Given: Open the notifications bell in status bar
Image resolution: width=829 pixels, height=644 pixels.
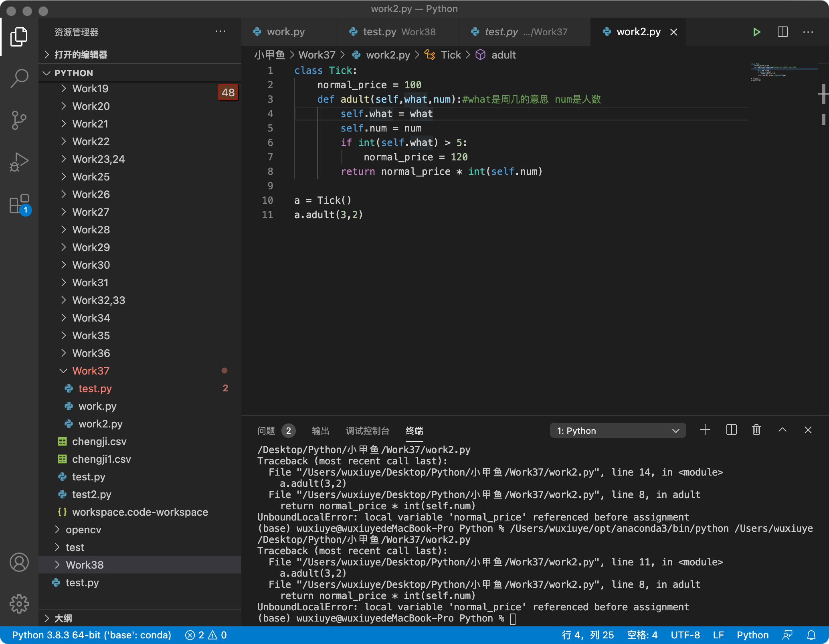Looking at the screenshot, I should point(811,635).
